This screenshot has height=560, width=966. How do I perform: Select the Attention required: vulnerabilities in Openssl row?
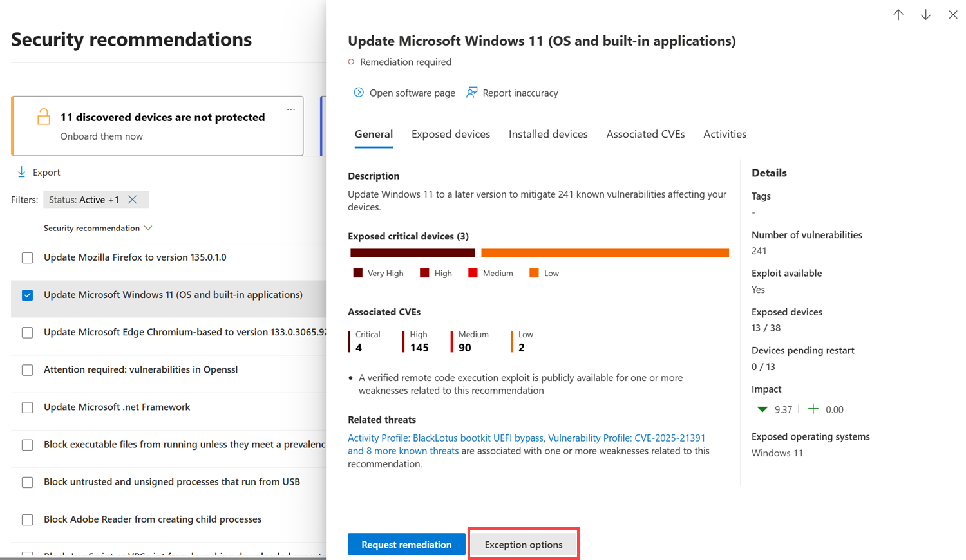click(x=140, y=369)
